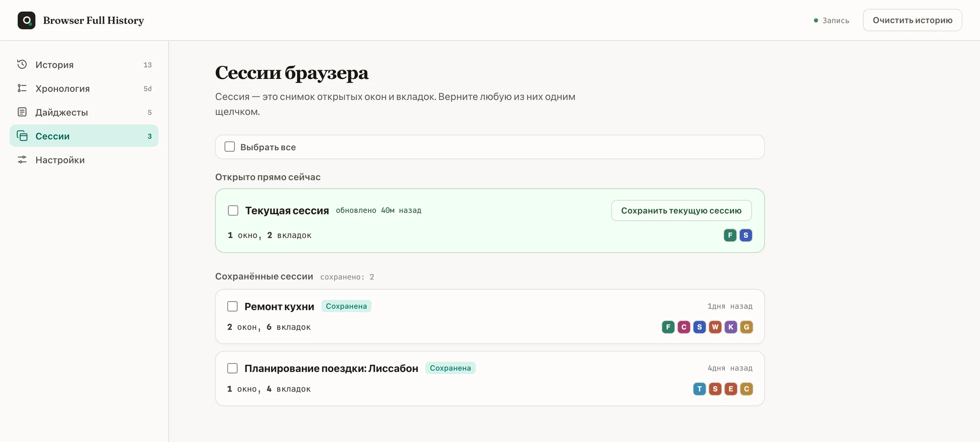The width and height of the screenshot is (980, 442).
Task: Click the '1дня назад' timestamp
Action: click(x=730, y=306)
